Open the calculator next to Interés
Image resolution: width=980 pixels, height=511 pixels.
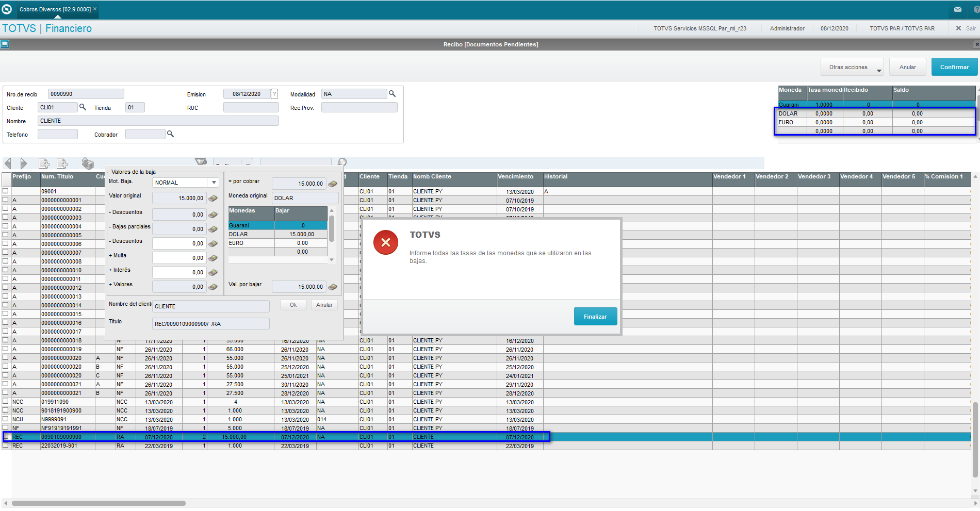213,272
